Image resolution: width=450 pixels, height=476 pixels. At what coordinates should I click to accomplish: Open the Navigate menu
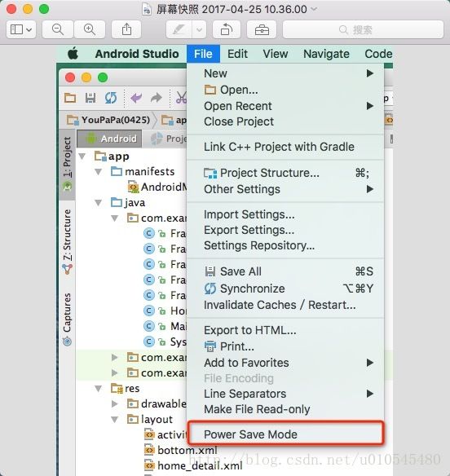coord(326,54)
